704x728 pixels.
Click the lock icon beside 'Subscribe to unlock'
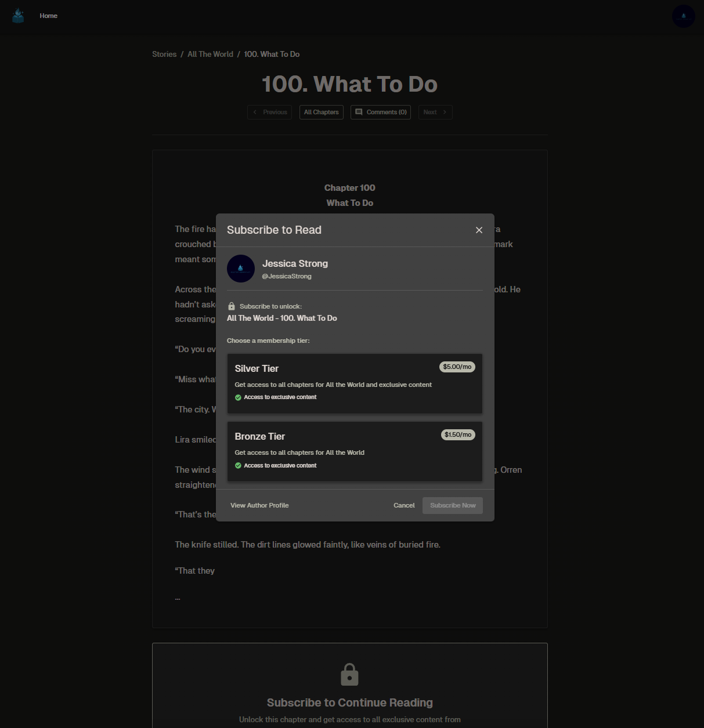(x=231, y=306)
